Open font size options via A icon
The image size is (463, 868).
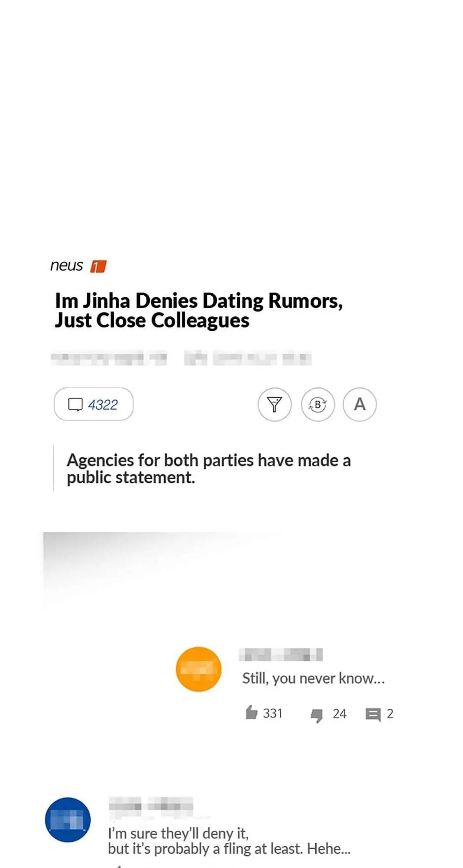(360, 404)
